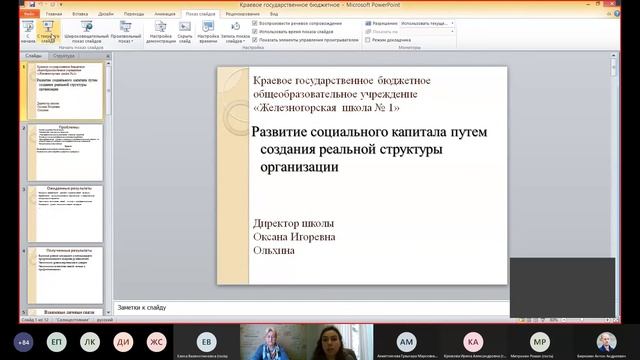Screen dimensions: 640x360
Task: Select slide 4 thumbnail Полученные результаты
Action: click(x=65, y=275)
